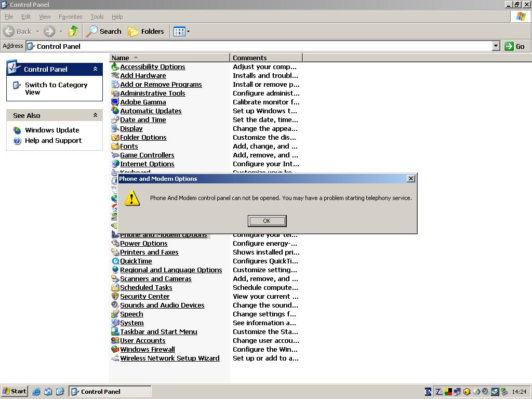Image resolution: width=532 pixels, height=399 pixels.
Task: Click the Search toolbar button
Action: [x=103, y=32]
